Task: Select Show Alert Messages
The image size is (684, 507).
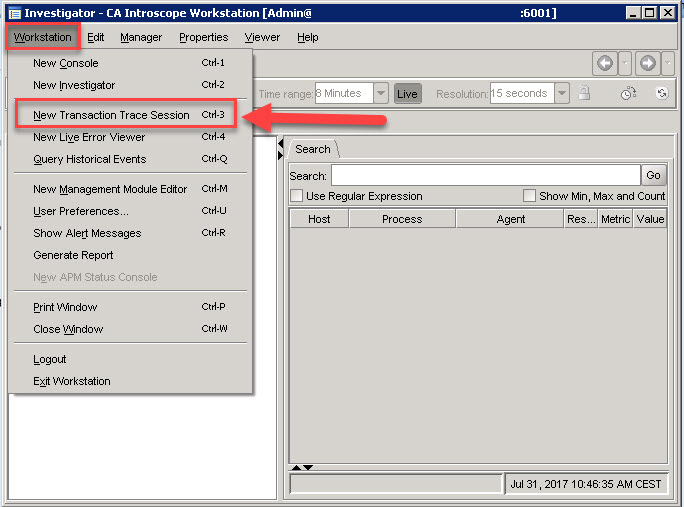Action: pos(130,233)
